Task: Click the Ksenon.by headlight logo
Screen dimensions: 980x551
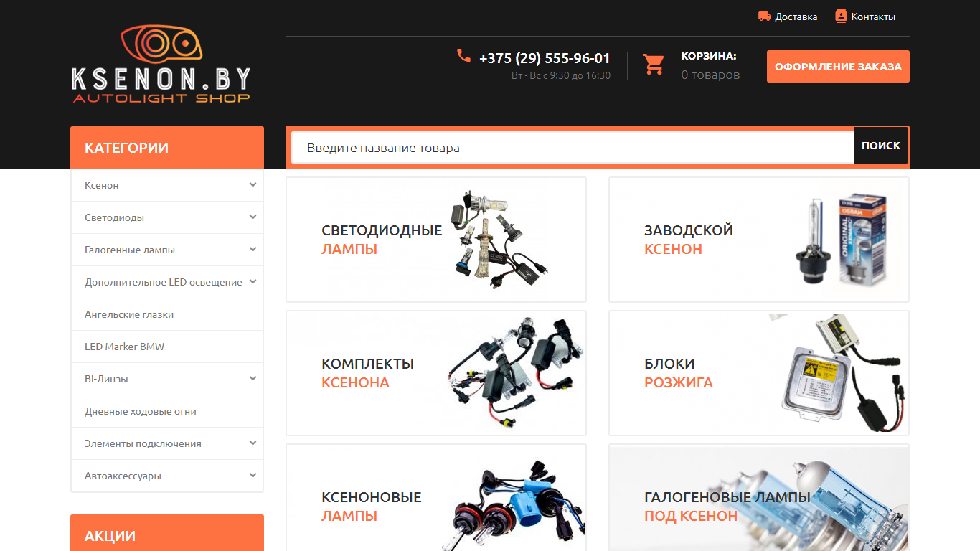Action: tap(161, 65)
